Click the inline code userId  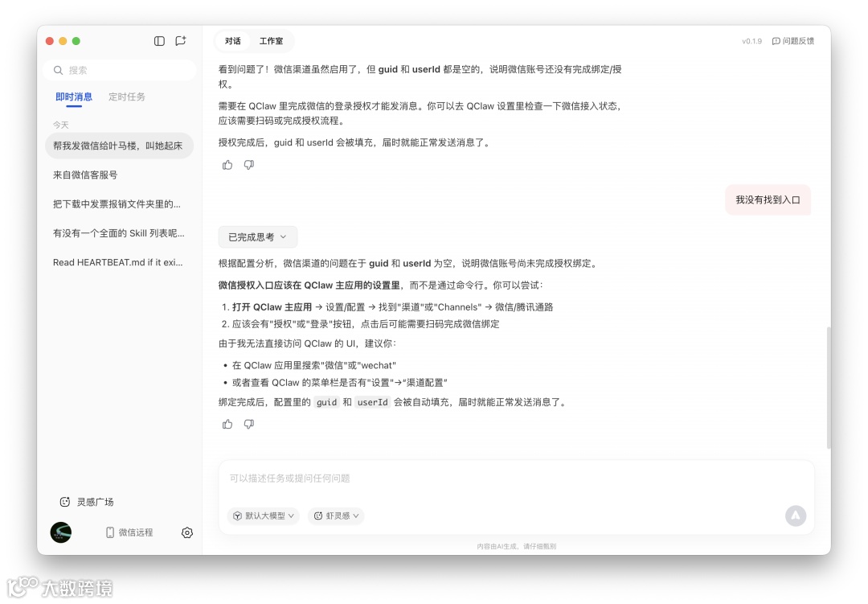pos(373,402)
